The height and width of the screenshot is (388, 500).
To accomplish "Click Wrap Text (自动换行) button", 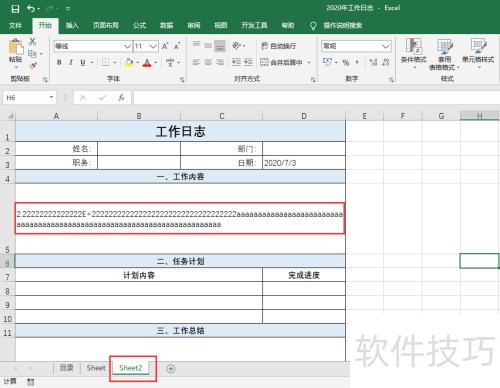I will point(278,46).
